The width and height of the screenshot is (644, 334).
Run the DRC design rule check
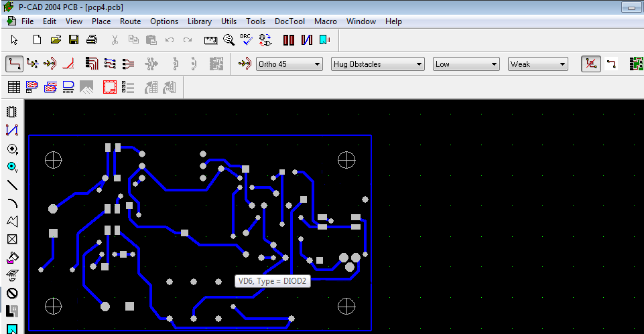click(247, 39)
